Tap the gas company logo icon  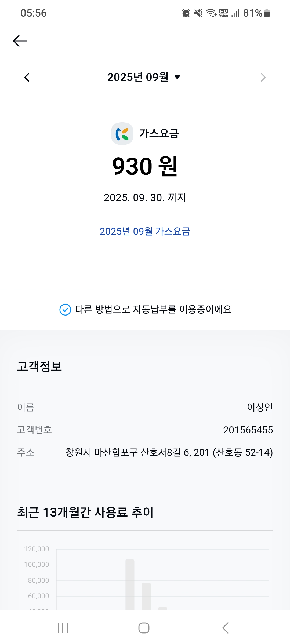click(x=122, y=134)
